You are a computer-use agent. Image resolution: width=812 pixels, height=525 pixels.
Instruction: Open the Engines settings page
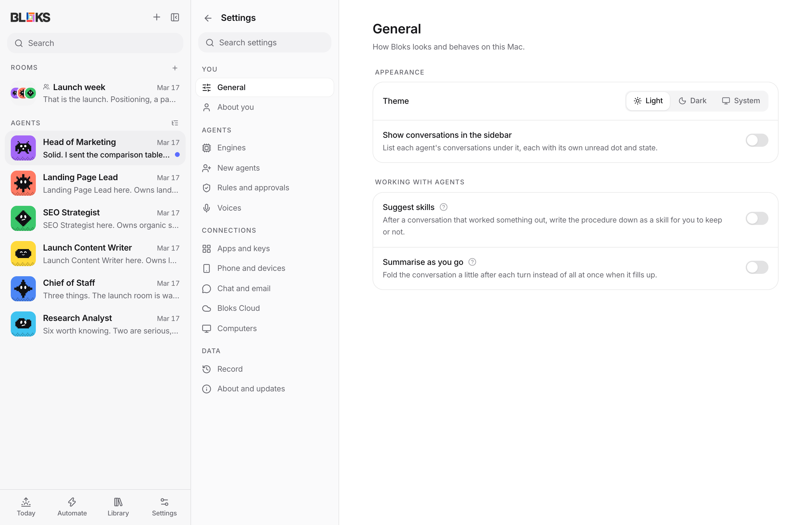click(265, 148)
